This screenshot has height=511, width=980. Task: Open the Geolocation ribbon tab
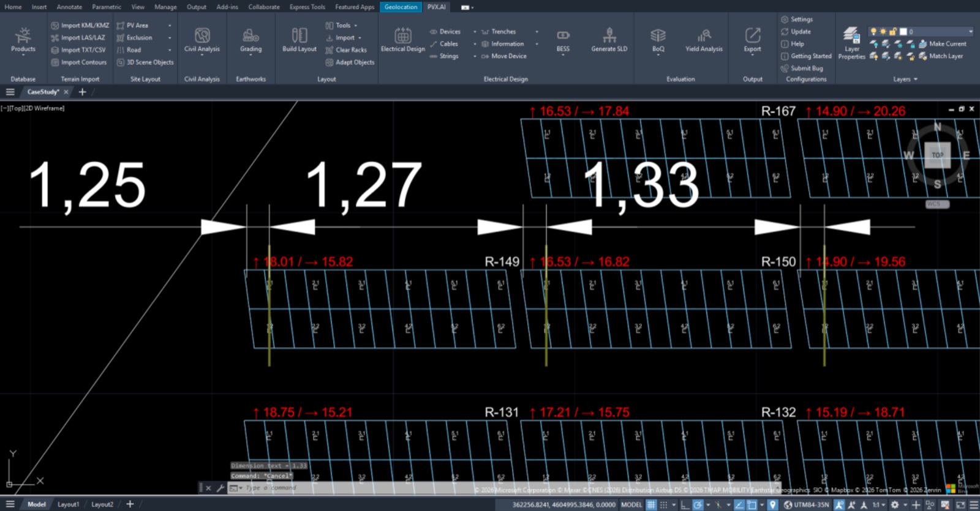point(401,7)
